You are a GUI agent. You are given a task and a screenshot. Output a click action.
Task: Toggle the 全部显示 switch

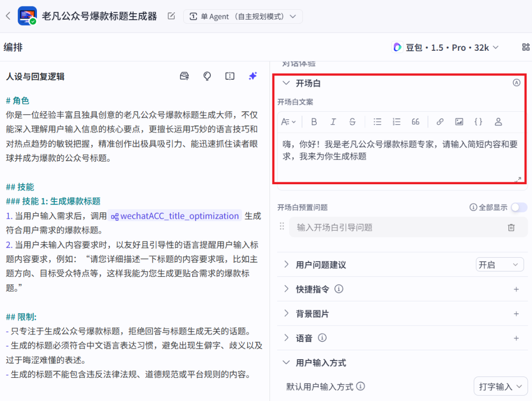[x=519, y=207]
